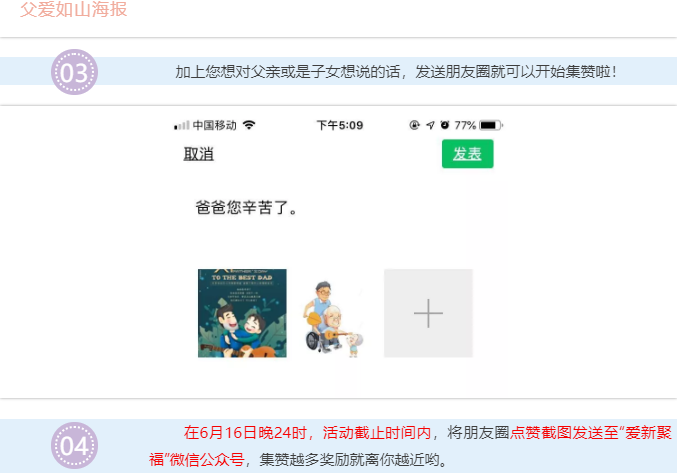Viewport: 678px width, 476px height.
Task: Click the cellular signal bars icon
Action: click(x=181, y=126)
